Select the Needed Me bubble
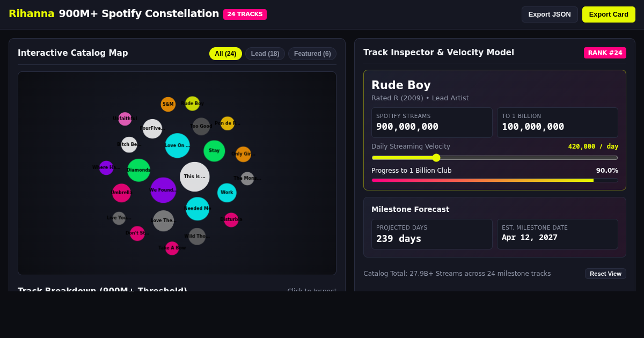This screenshot has height=338, width=644. click(x=197, y=209)
